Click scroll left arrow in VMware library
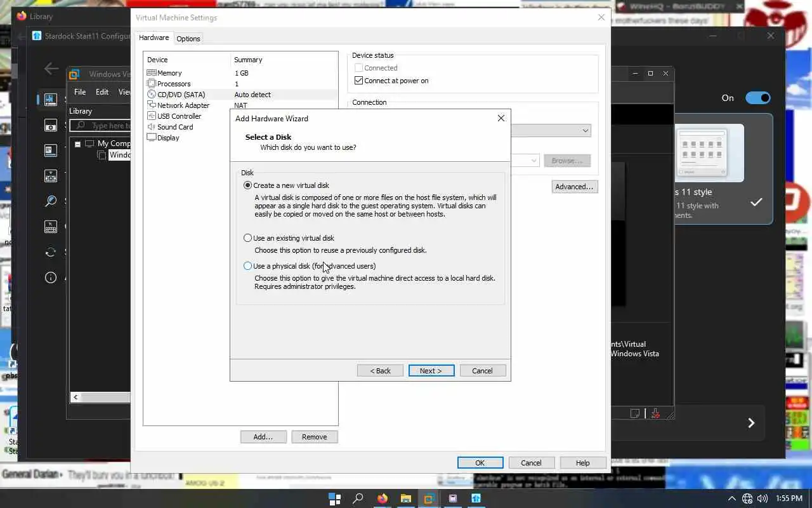812x508 pixels. pyautogui.click(x=75, y=398)
